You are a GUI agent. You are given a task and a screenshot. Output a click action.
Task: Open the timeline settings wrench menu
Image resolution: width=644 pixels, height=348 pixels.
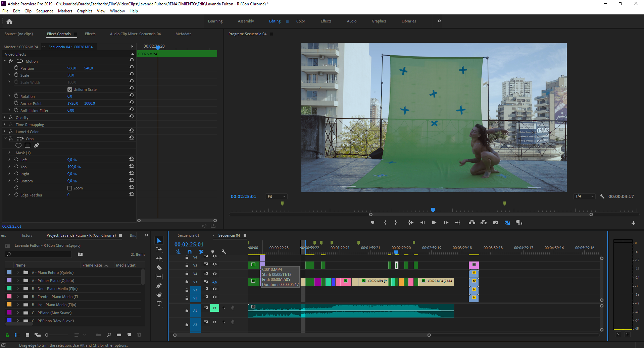tap(224, 252)
